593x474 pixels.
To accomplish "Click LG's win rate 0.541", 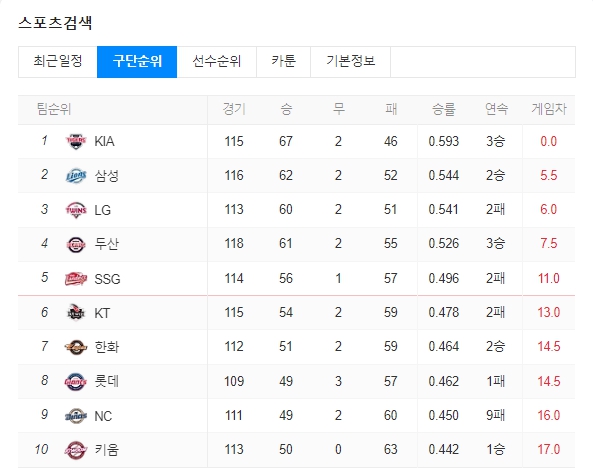I will tap(444, 210).
